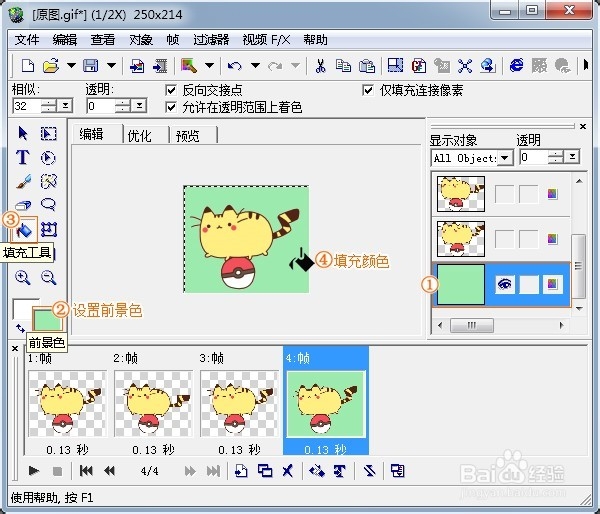Screen dimensions: 600x514
Task: Open the 对象 menu
Action: coord(141,39)
